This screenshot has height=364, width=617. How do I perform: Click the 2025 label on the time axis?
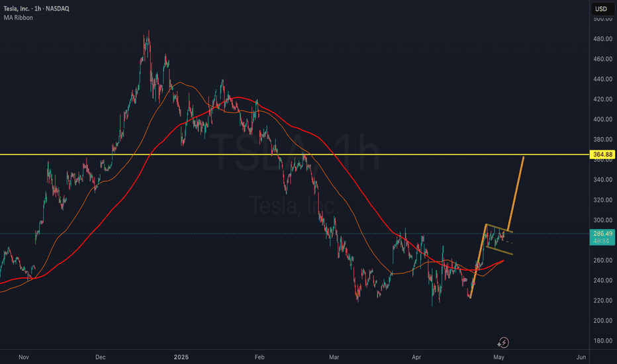coord(181,357)
